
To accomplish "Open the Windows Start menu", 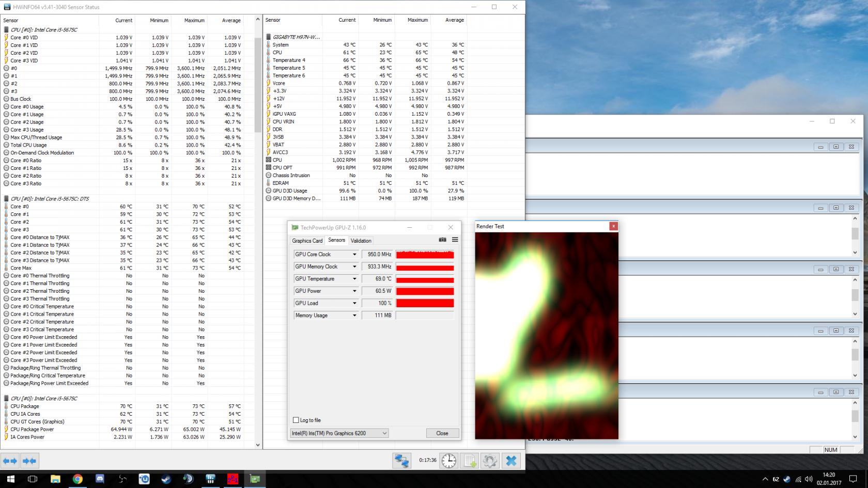I will pos(10,479).
